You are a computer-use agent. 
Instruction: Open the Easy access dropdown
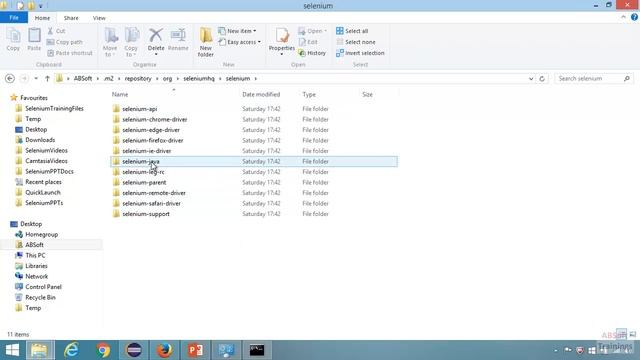[x=239, y=42]
